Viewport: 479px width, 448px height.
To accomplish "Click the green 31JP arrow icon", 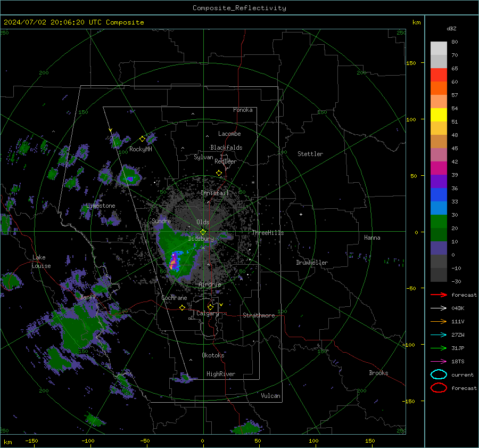I will point(439,348).
